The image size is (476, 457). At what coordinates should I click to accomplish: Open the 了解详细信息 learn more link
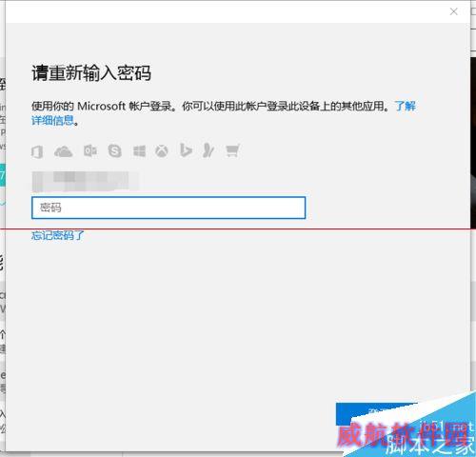(x=224, y=113)
